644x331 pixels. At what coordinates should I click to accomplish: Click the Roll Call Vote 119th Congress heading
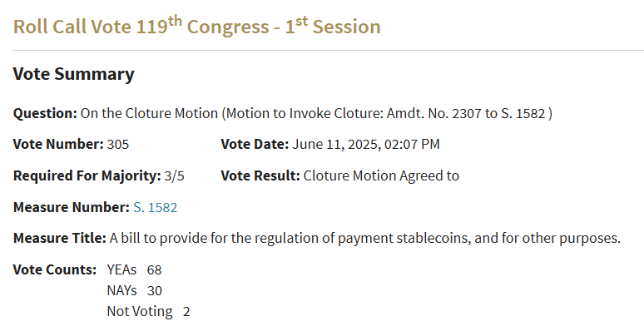coord(197,26)
